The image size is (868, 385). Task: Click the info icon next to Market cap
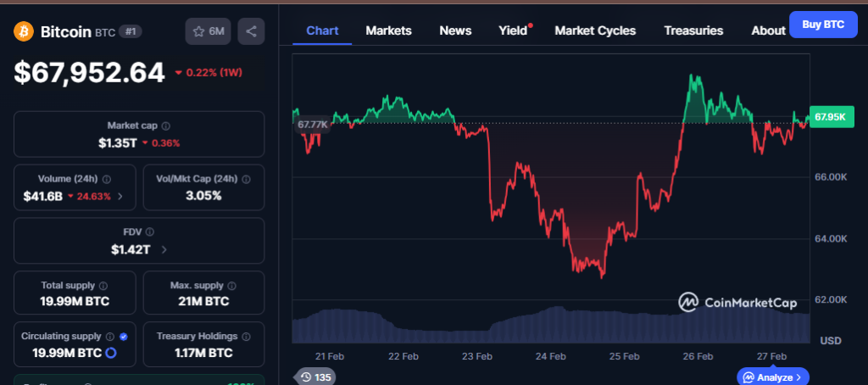tap(166, 126)
